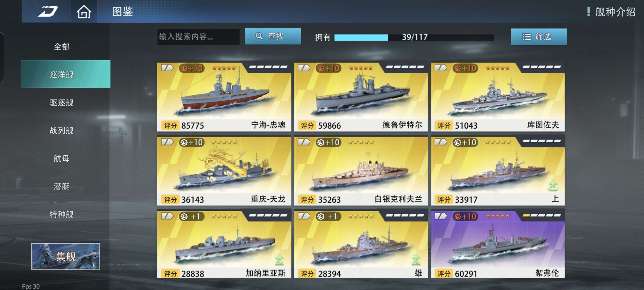
Task: Go to the home screen icon
Action: pos(84,12)
